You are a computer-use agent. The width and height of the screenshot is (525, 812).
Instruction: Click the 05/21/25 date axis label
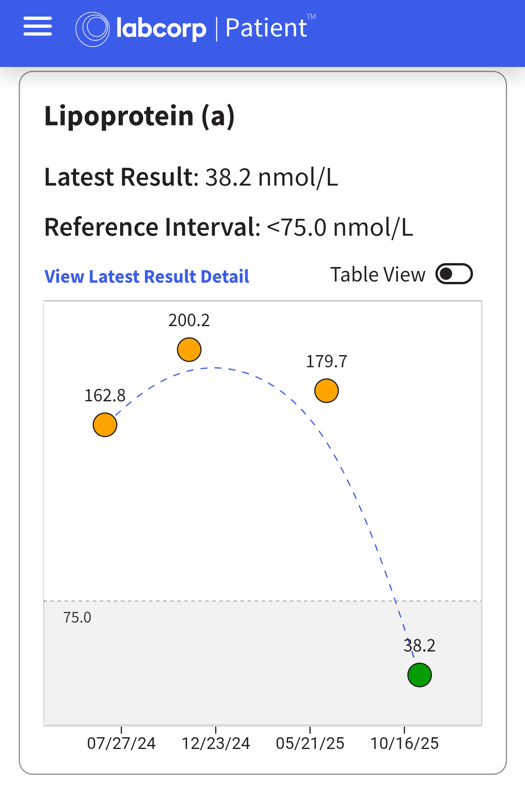tap(310, 743)
